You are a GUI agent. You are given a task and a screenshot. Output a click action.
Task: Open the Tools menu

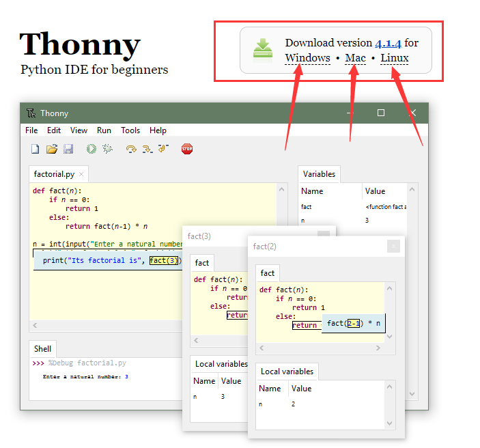(130, 130)
